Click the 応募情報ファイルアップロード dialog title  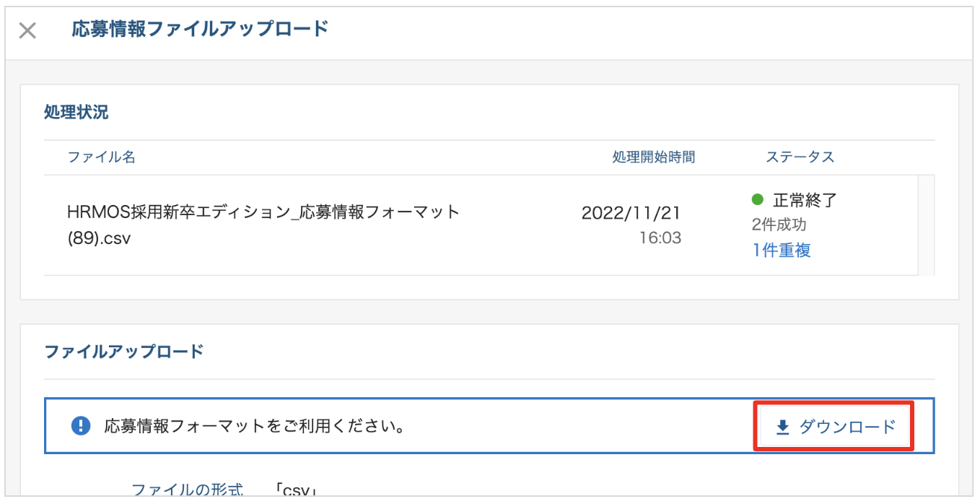tap(200, 29)
